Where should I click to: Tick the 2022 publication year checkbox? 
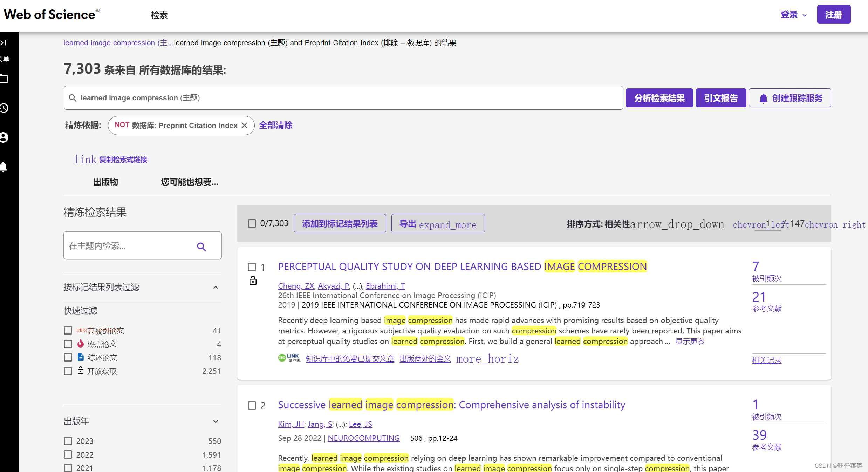click(x=68, y=454)
